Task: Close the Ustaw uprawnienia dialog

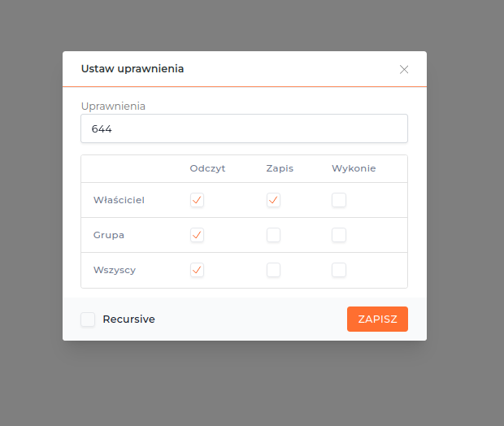Action: click(x=404, y=69)
